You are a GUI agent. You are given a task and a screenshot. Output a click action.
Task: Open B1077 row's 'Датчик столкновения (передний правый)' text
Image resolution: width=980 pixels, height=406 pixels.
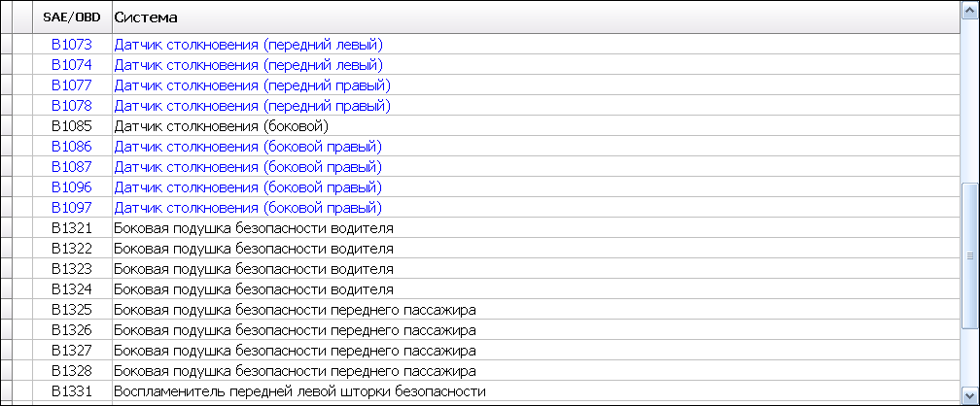(x=253, y=85)
